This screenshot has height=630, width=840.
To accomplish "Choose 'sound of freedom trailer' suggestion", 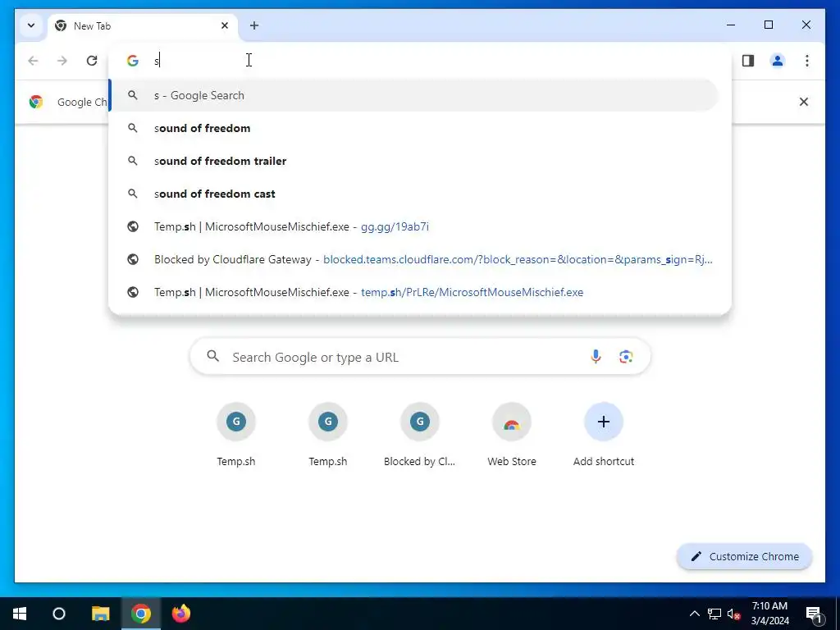I will pyautogui.click(x=413, y=161).
